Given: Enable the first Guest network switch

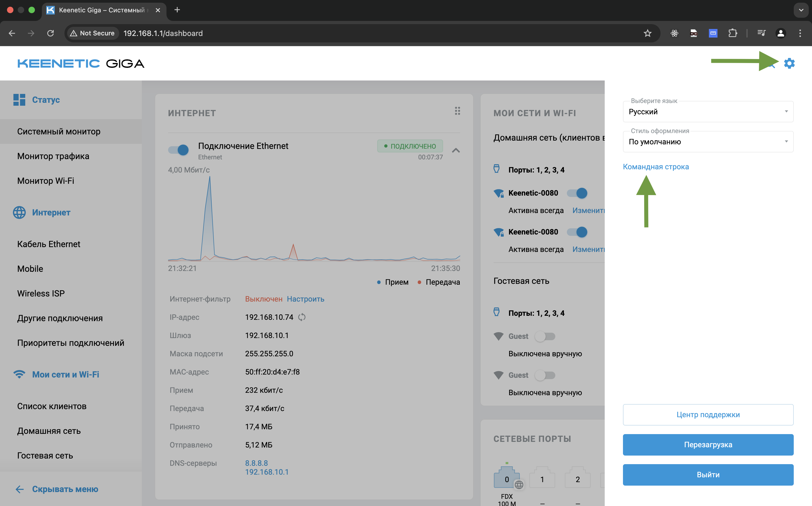Looking at the screenshot, I should (x=545, y=336).
